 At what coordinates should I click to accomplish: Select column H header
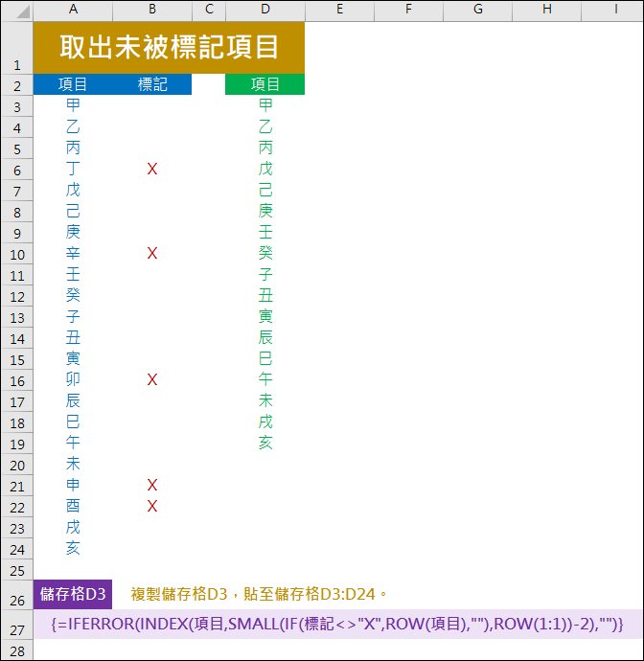[x=547, y=11]
